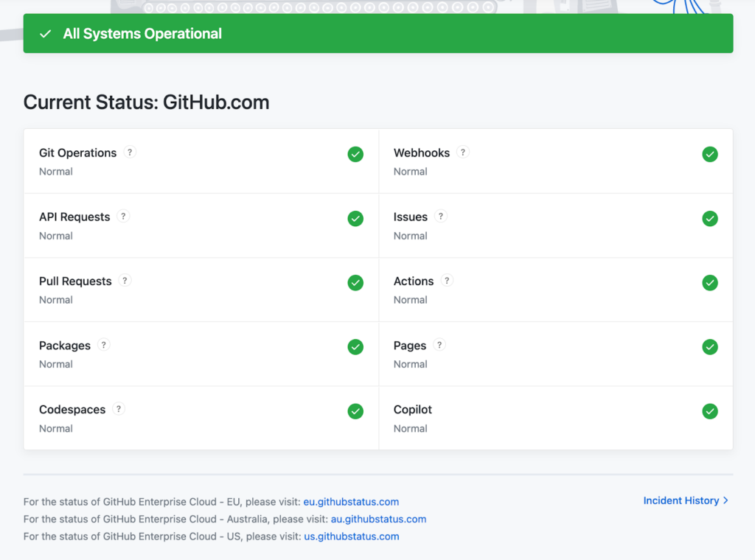The width and height of the screenshot is (755, 560).
Task: Click the Webhooks green status check icon
Action: pyautogui.click(x=710, y=154)
